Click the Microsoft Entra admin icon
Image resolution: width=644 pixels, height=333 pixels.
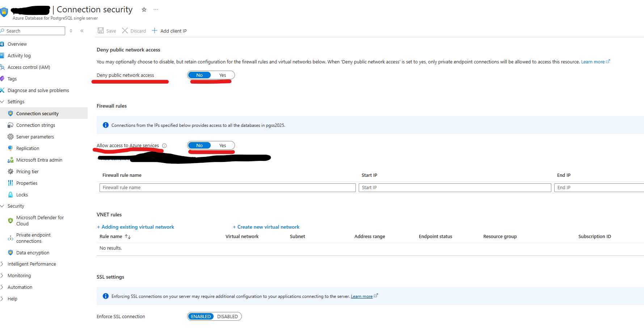point(10,160)
